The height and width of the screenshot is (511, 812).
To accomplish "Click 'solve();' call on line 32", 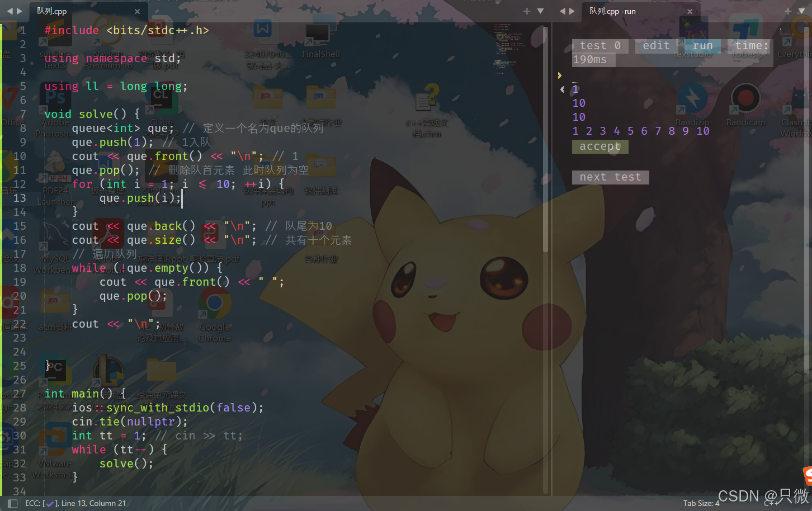I will (x=126, y=464).
